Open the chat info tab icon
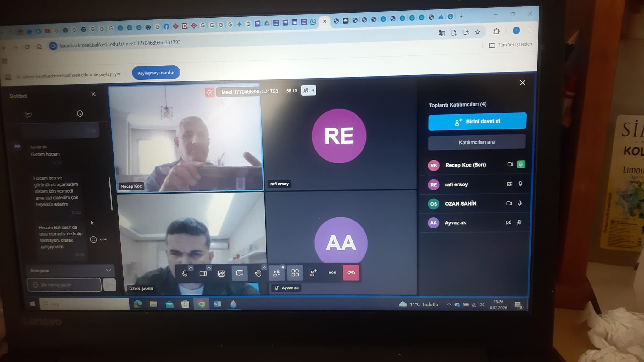 pyautogui.click(x=80, y=113)
